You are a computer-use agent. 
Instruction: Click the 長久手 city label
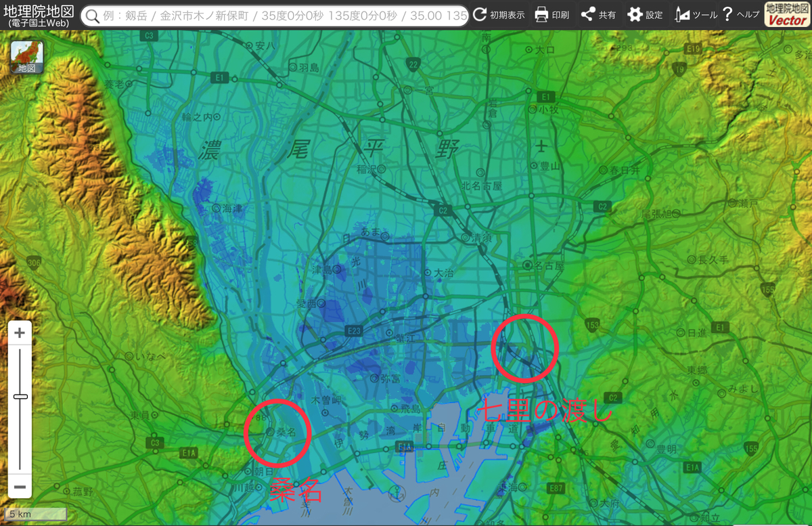click(x=712, y=259)
